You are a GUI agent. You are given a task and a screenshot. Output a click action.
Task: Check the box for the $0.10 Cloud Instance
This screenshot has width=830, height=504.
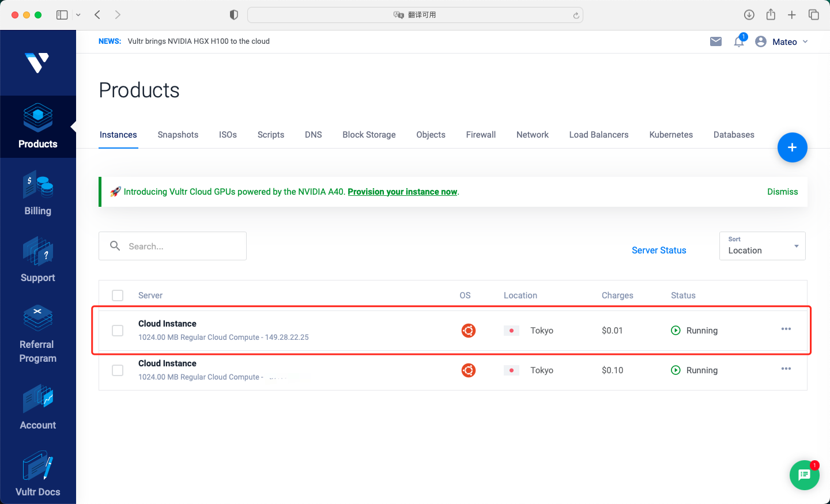118,370
